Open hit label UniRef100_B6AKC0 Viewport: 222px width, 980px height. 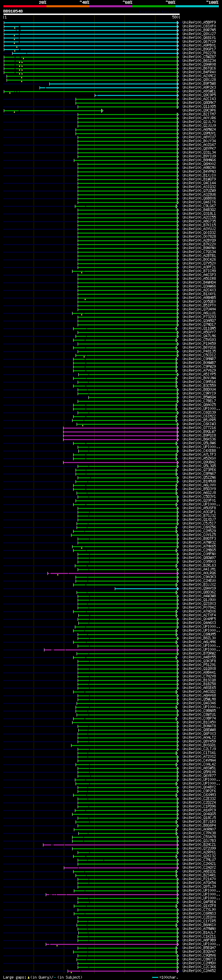[199, 925]
